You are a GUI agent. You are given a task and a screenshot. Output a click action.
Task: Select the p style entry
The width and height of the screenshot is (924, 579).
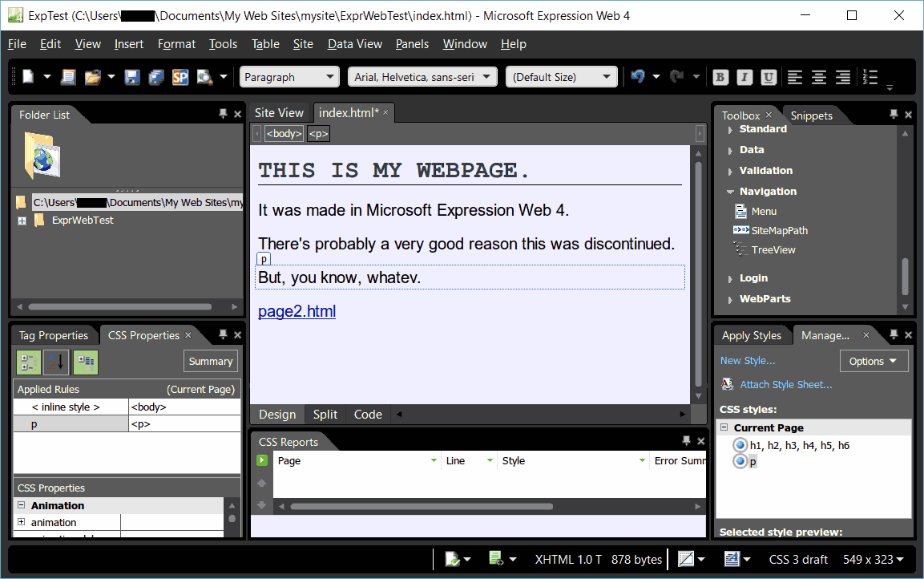[x=745, y=462]
